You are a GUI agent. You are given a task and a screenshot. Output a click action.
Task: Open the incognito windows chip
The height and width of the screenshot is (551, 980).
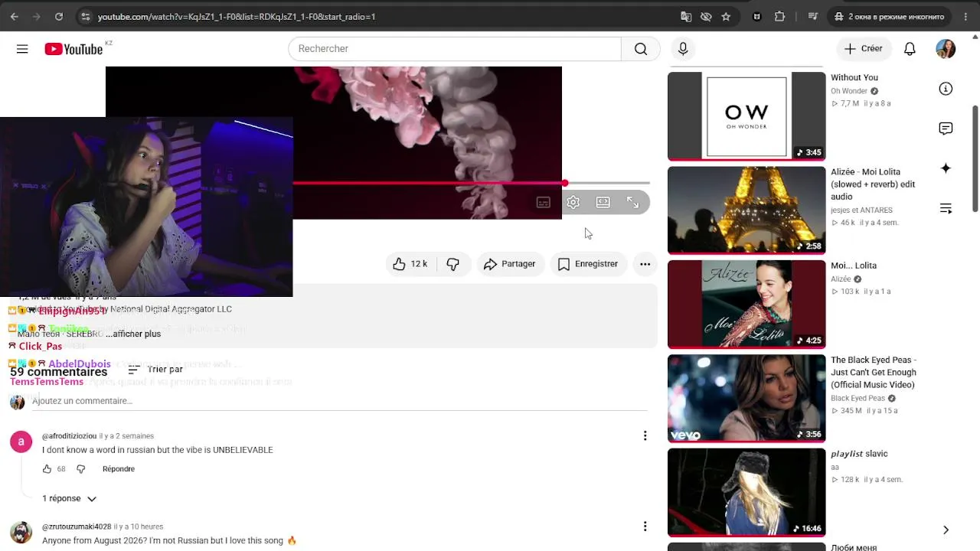(889, 16)
